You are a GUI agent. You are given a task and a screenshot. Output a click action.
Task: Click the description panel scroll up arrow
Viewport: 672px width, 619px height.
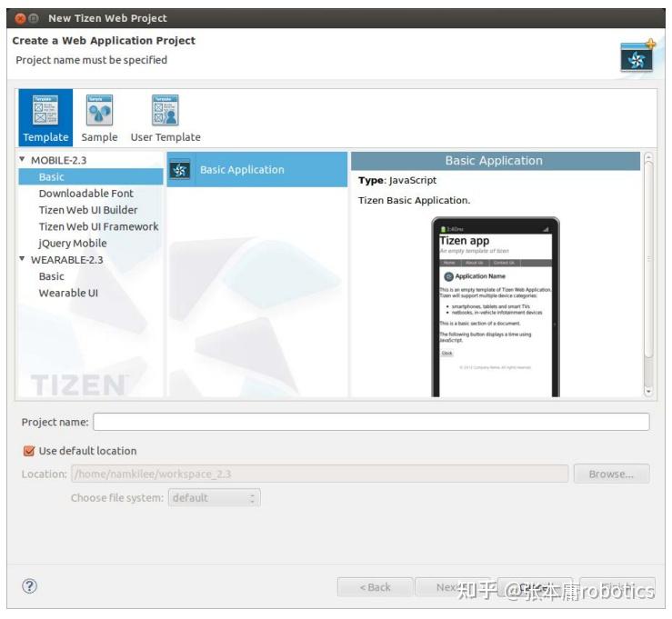648,157
